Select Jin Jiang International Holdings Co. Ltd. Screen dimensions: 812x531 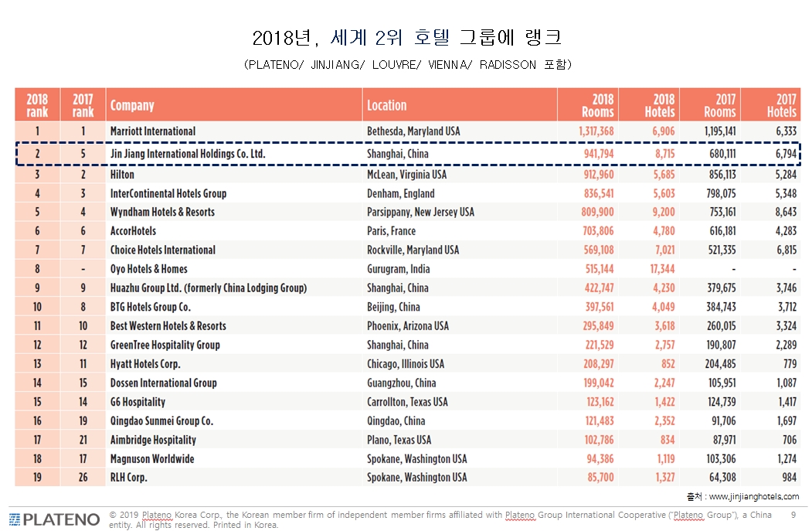(x=188, y=154)
